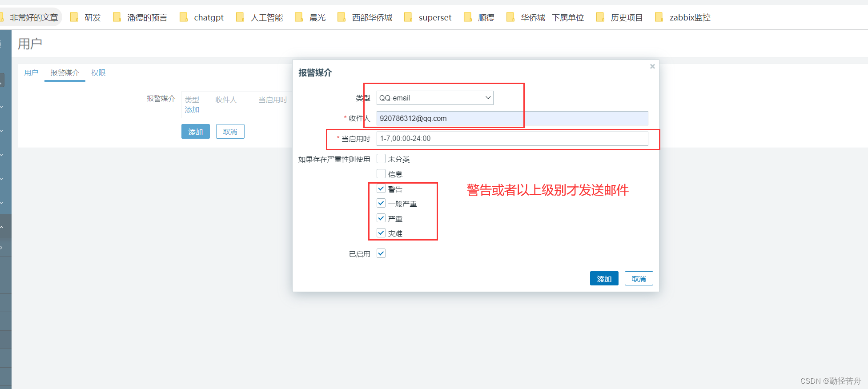Image resolution: width=868 pixels, height=389 pixels.
Task: Open the 潘德的预言 bookmark folder
Action: (x=141, y=17)
